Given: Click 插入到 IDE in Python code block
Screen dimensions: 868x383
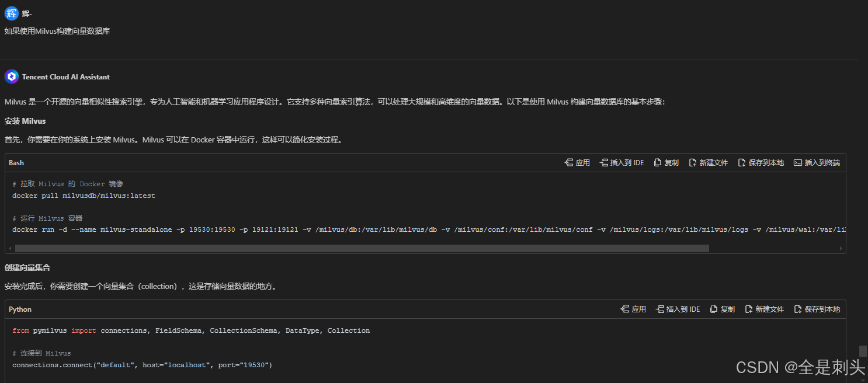Looking at the screenshot, I should (x=678, y=309).
